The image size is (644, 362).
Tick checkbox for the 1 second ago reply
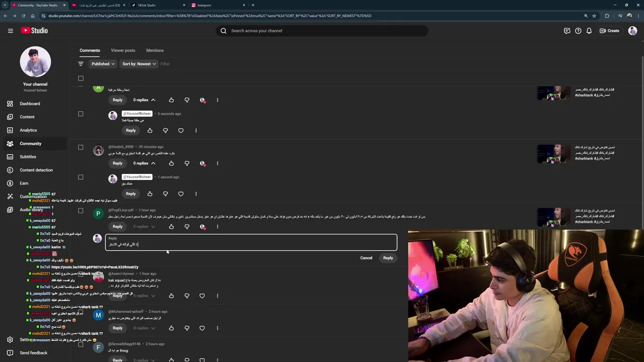80,177
